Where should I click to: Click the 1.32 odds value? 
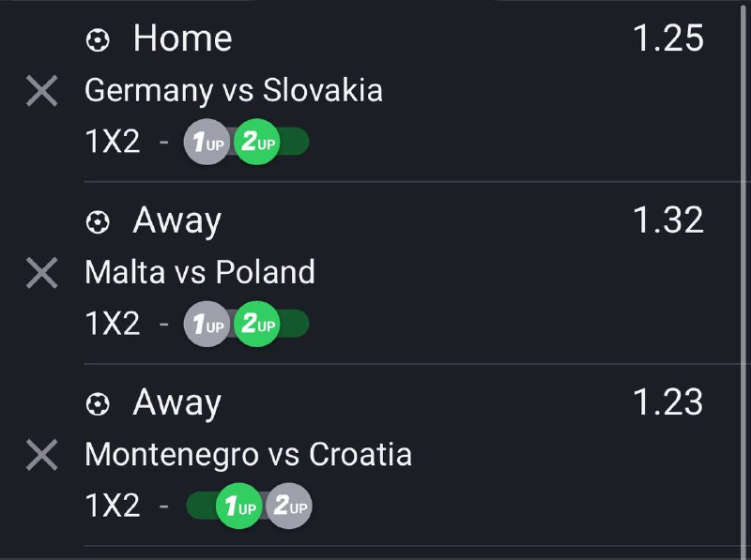pos(667,220)
